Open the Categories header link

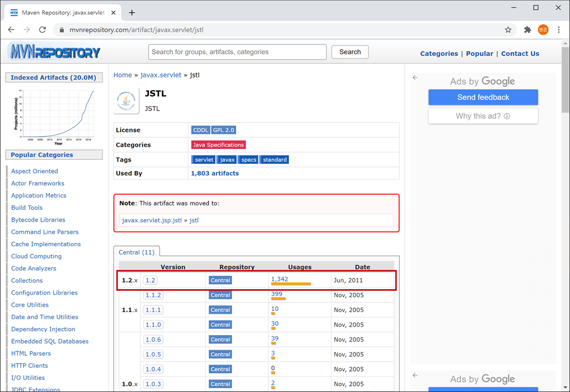(x=439, y=54)
